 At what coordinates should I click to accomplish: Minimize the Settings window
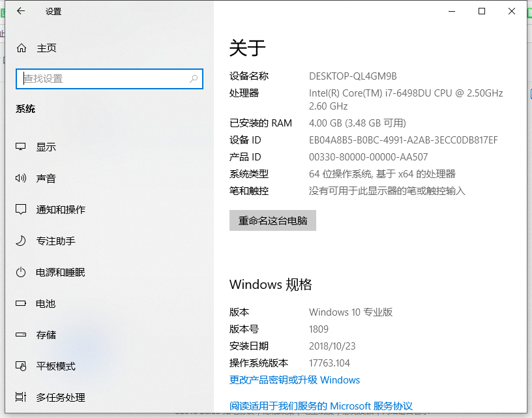click(452, 11)
